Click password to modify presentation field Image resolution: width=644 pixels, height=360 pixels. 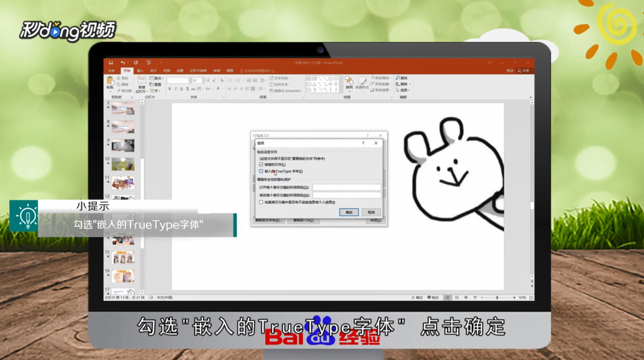pyautogui.click(x=347, y=195)
